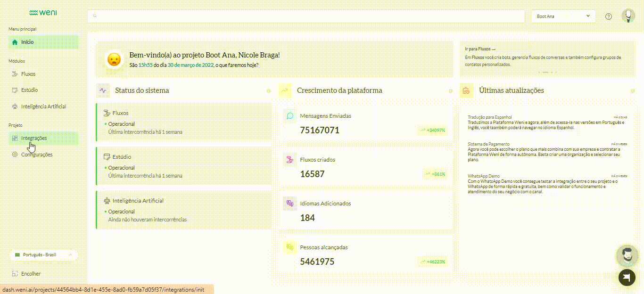
Task: Click the Módulos section label
Action: point(17,61)
